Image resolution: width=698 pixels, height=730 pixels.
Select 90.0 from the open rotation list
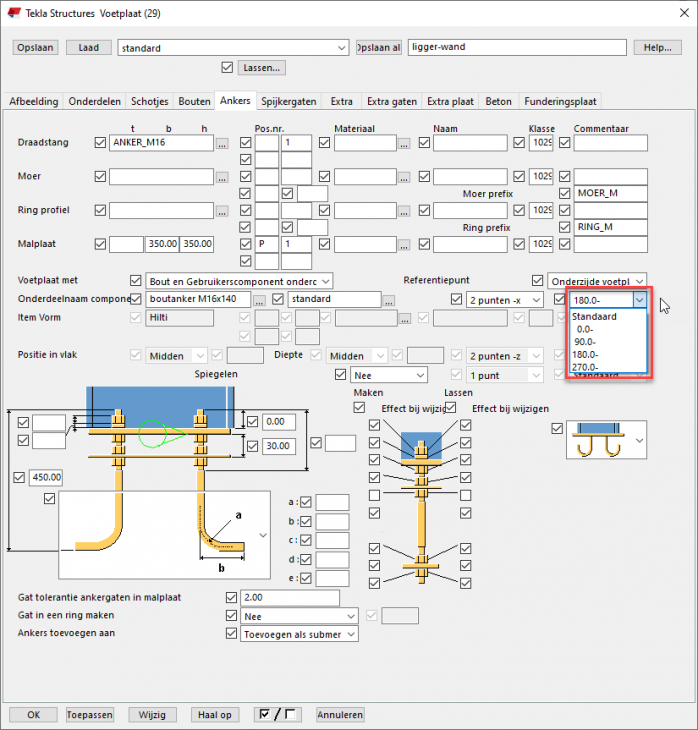point(585,341)
